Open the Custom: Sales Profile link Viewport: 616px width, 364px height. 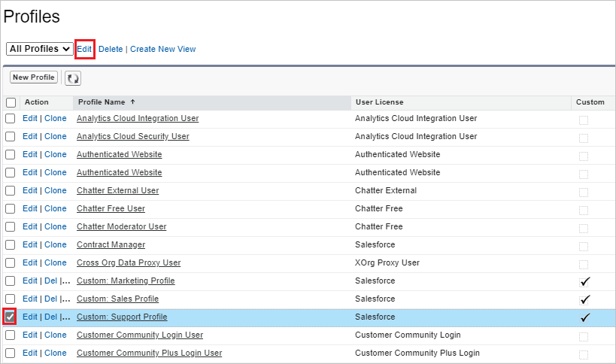pyautogui.click(x=117, y=299)
